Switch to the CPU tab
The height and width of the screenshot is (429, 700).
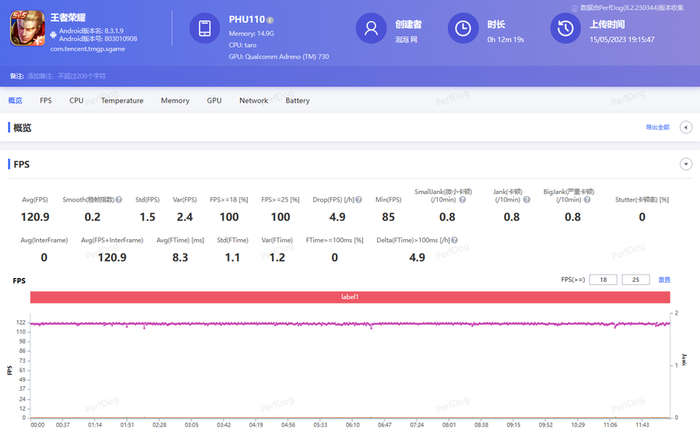76,101
